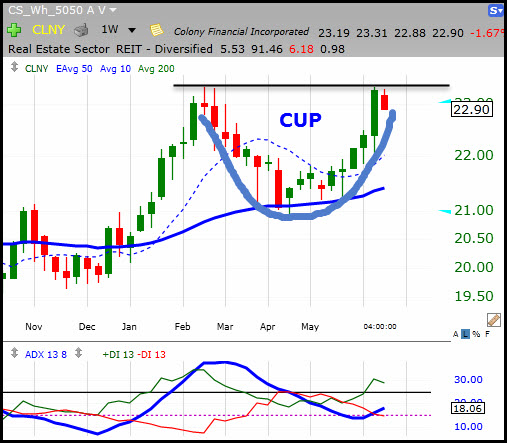Edit the +DI 13 indicator label
This screenshot has height=443, width=507.
118,355
